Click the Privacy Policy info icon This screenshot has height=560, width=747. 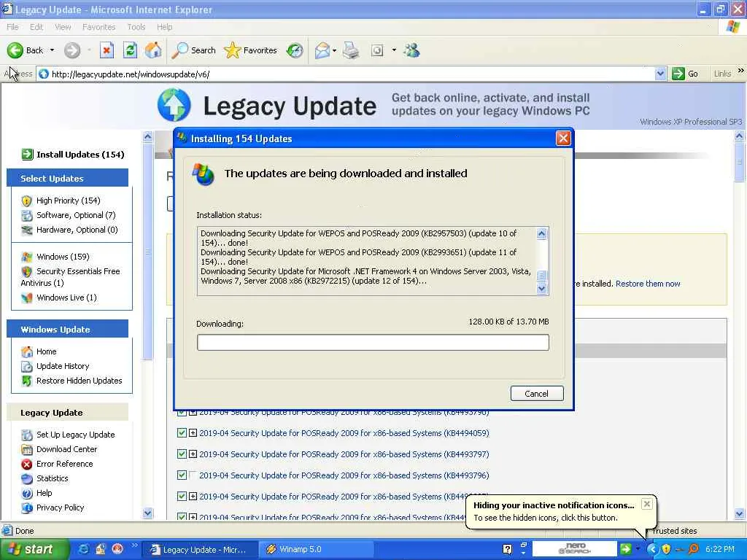[27, 507]
